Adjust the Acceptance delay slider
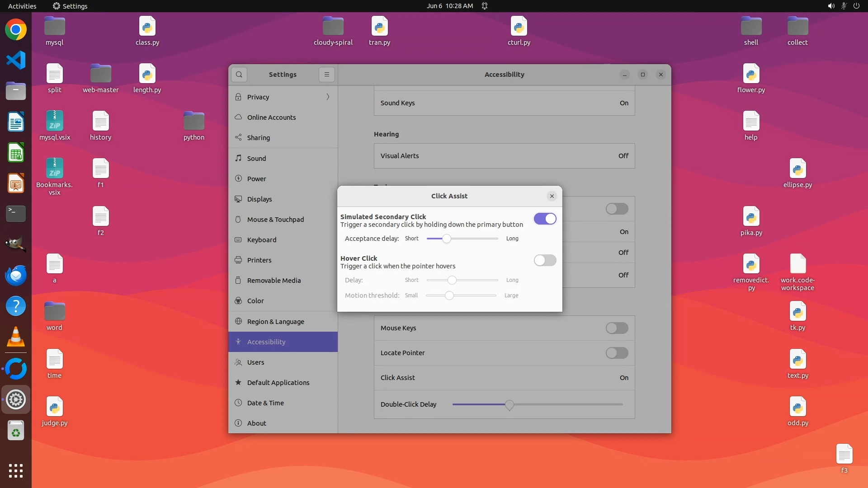Screen dimensions: 868x488 click(x=447, y=239)
